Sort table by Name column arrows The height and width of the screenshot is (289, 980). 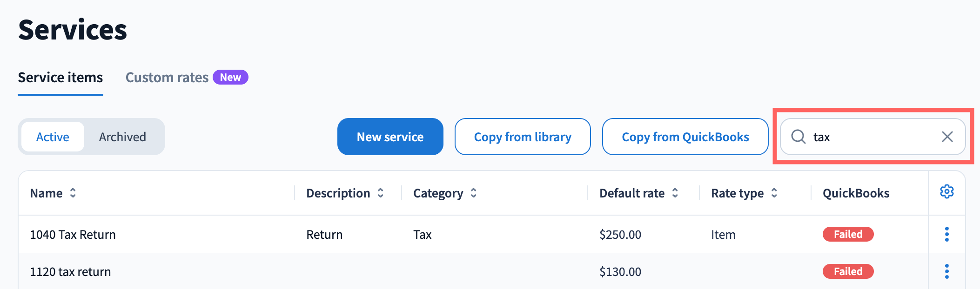click(73, 193)
